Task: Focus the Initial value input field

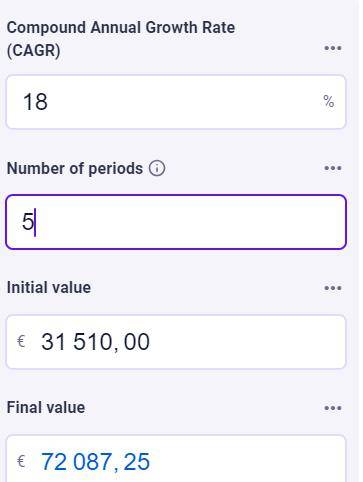Action: tap(176, 342)
